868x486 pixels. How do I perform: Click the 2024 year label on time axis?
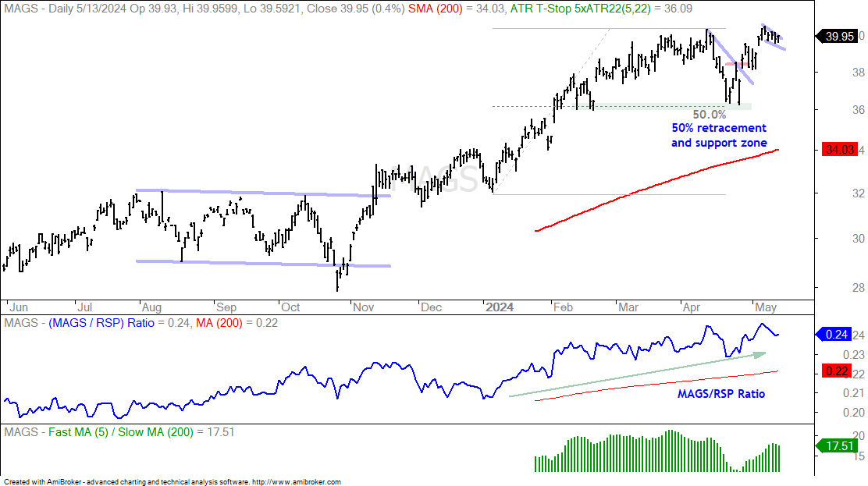tap(500, 307)
